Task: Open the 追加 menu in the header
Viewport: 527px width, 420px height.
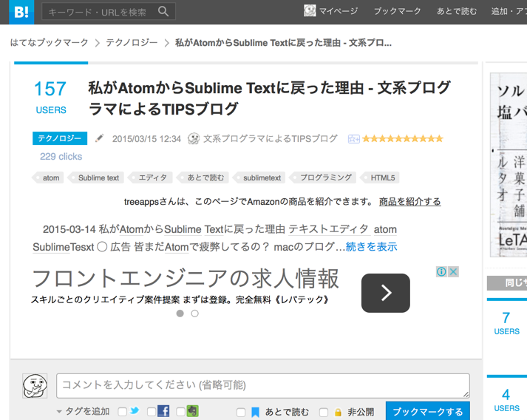Action: pyautogui.click(x=509, y=11)
